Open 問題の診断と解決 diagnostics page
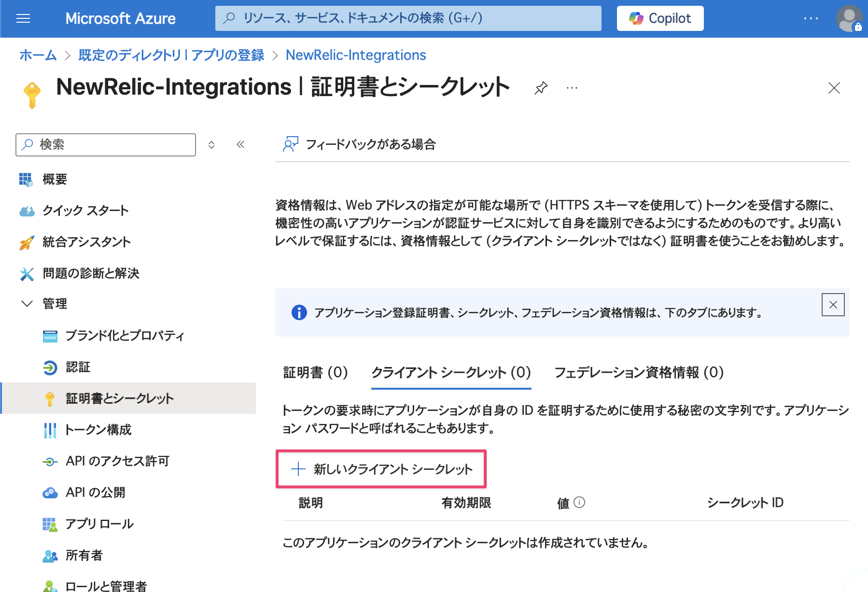Image resolution: width=868 pixels, height=592 pixels. [x=92, y=273]
